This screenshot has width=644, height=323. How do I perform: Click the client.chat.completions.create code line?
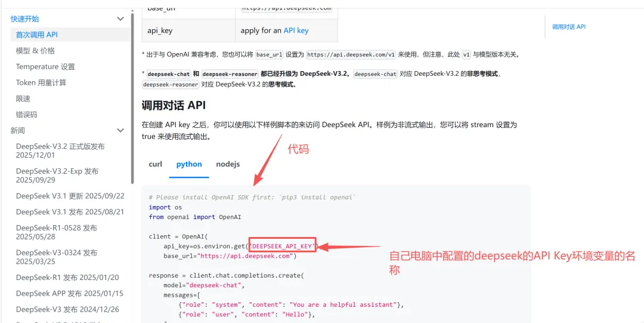226,275
